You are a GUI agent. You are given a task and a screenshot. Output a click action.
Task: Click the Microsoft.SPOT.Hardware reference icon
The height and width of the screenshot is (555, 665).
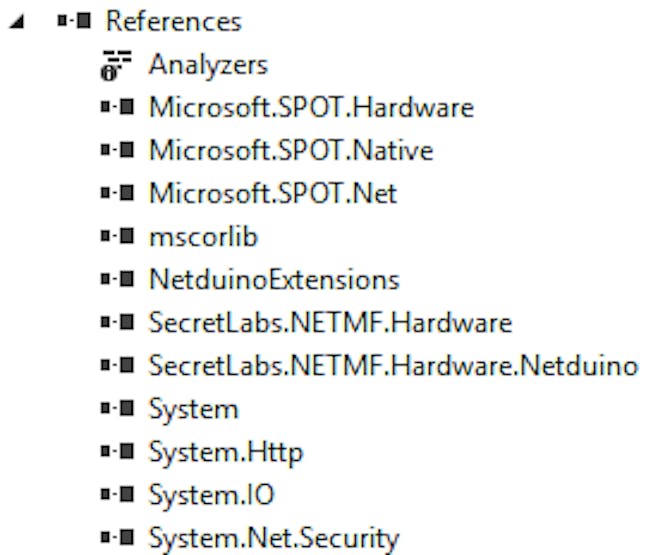point(117,107)
